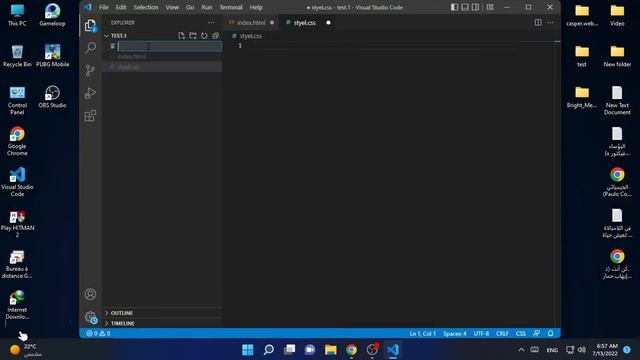This screenshot has height=360, width=640.
Task: Select styel.css in the file tree
Action: (162, 67)
